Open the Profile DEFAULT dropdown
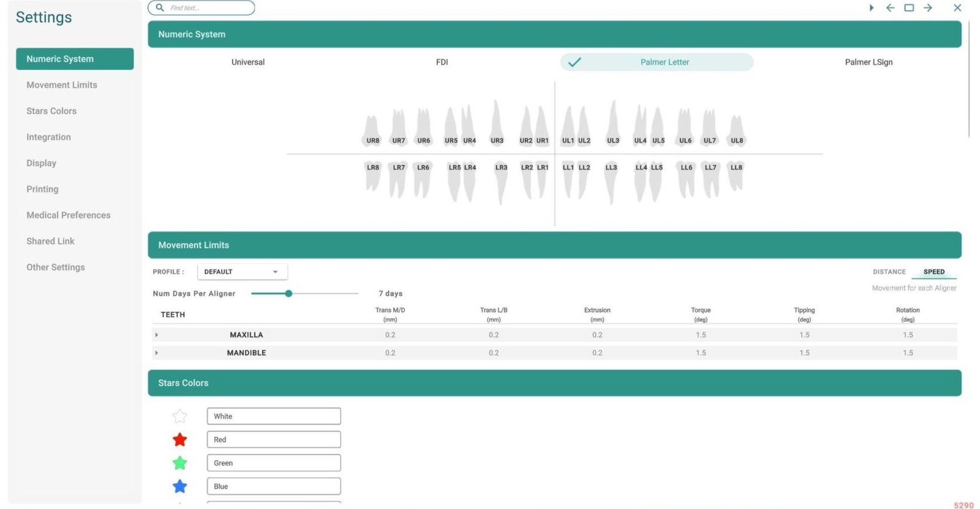Image resolution: width=980 pixels, height=509 pixels. [x=242, y=272]
